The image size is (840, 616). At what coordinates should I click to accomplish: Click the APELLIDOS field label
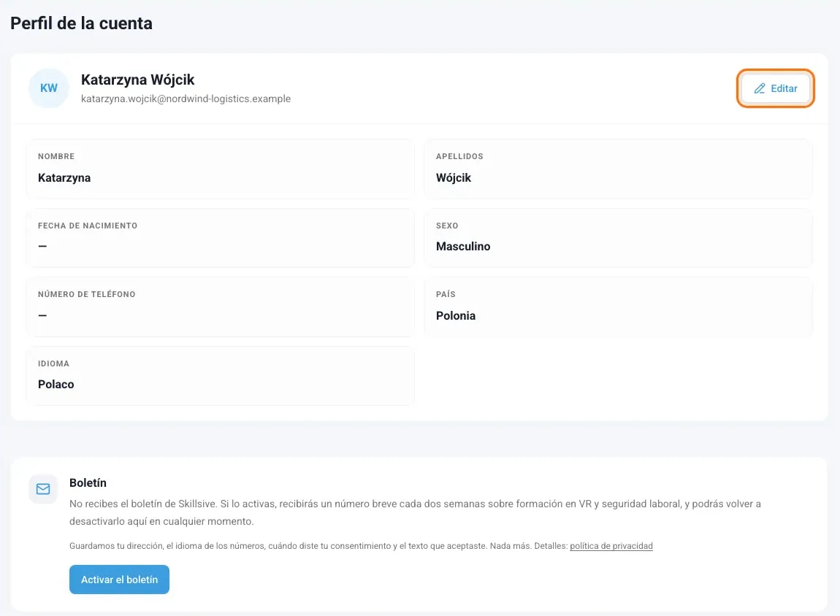point(459,156)
